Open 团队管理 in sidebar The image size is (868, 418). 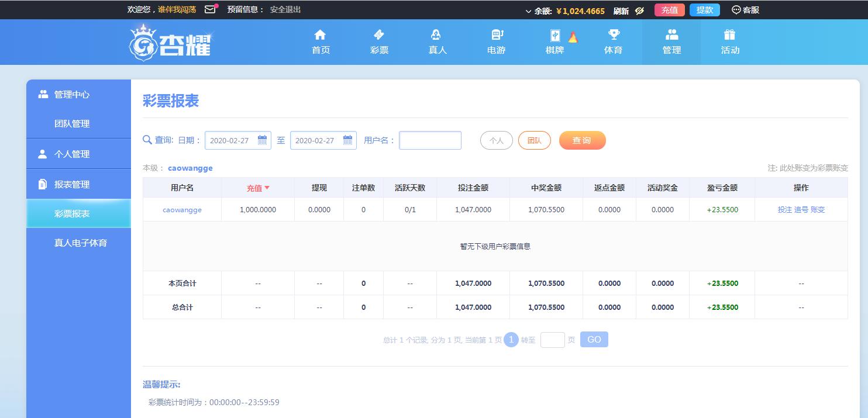[72, 124]
